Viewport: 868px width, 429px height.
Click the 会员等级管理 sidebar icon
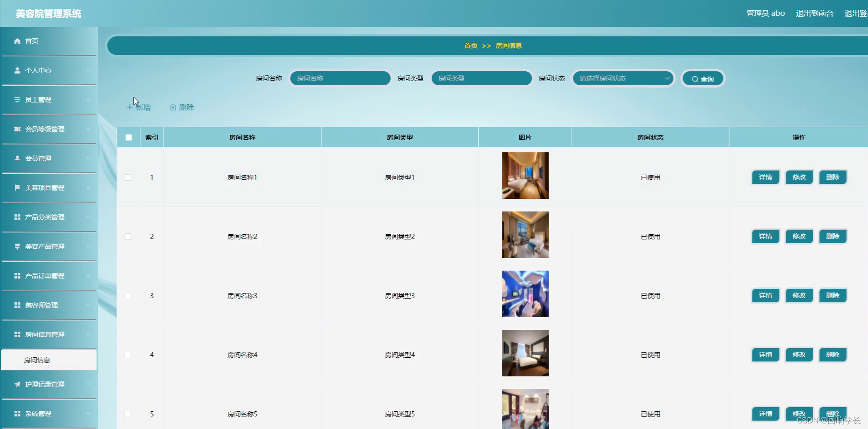click(17, 129)
